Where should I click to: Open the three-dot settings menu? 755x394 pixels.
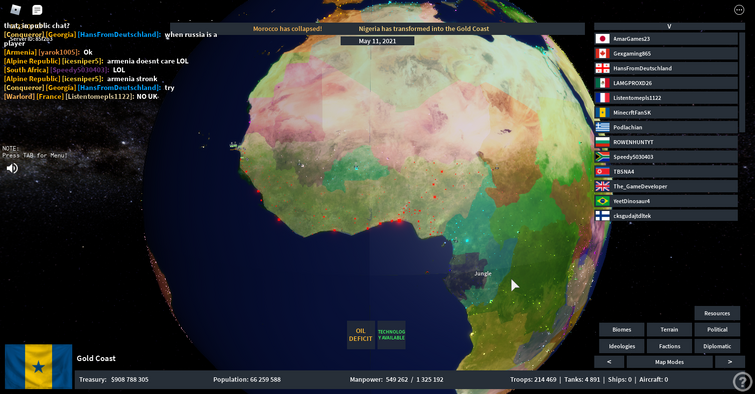[739, 10]
